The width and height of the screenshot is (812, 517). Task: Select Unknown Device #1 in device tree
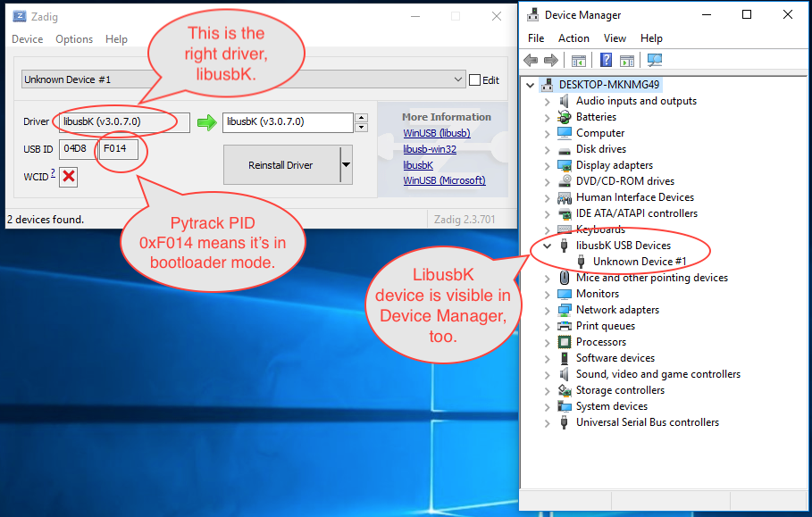639,262
